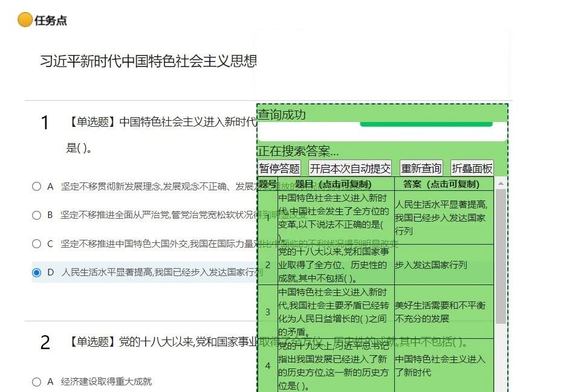The image size is (575, 392).
Task: Copy the answer 人民生活水平显著提高 for row 1
Action: coord(443,217)
